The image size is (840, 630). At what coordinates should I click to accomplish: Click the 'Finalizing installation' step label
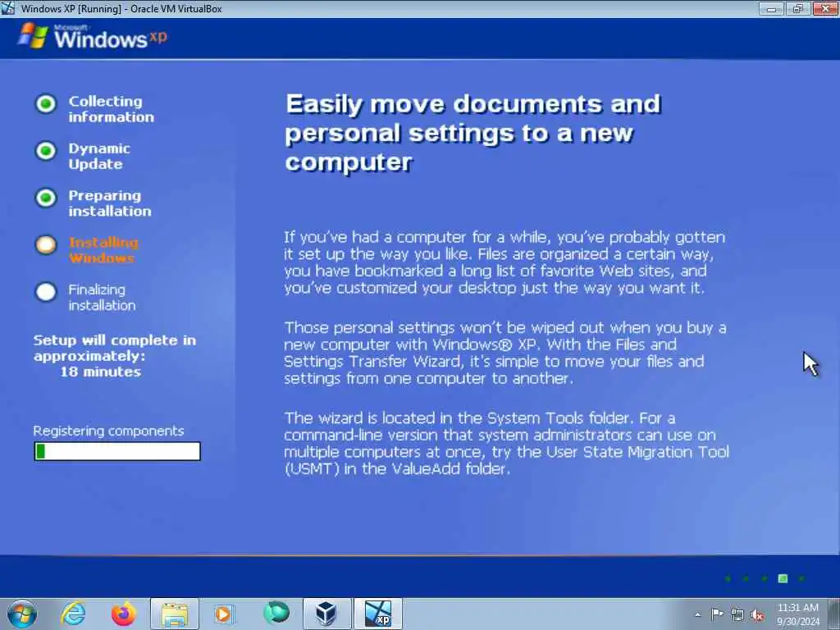(x=102, y=297)
